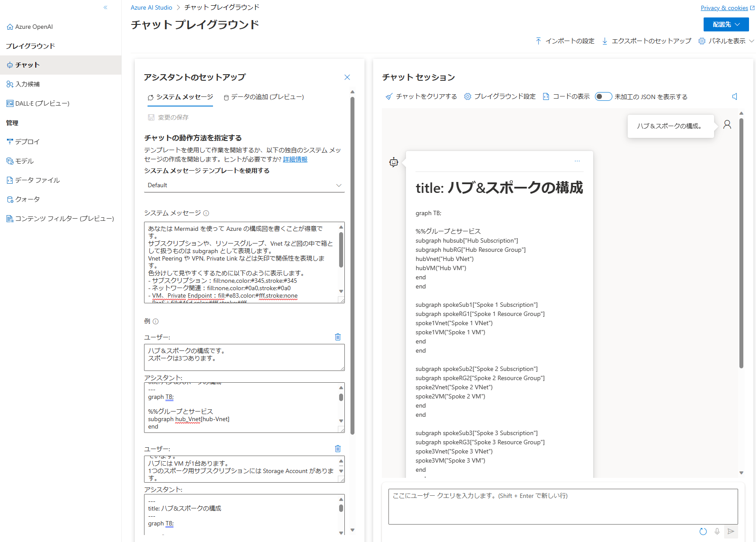The height and width of the screenshot is (542, 756).
Task: Click setup panel vertical scrollbar
Action: tap(352, 265)
